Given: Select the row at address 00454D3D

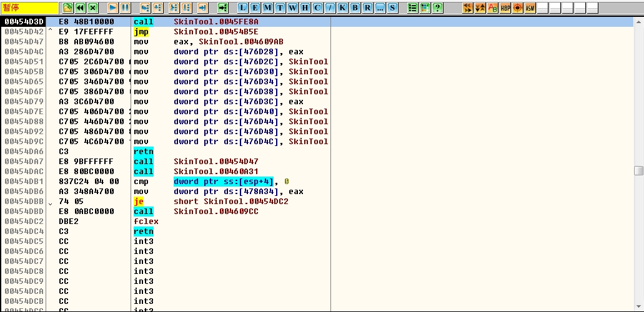Looking at the screenshot, I should coord(317,22).
